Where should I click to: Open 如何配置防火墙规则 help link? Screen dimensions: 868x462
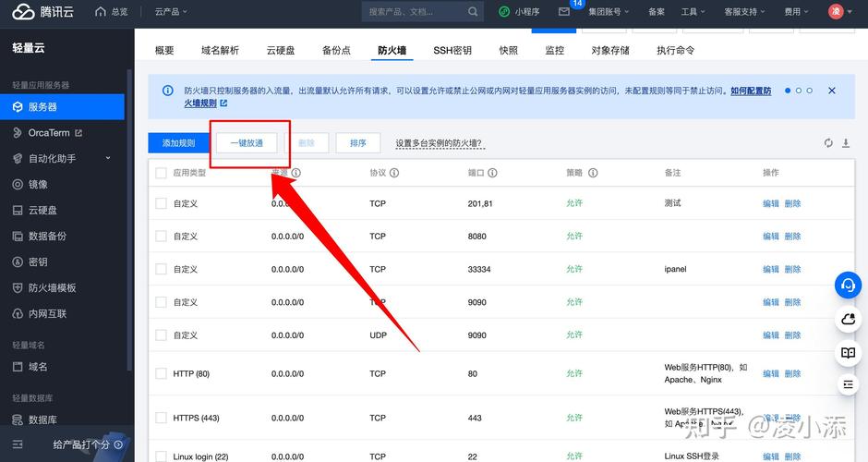(x=751, y=91)
